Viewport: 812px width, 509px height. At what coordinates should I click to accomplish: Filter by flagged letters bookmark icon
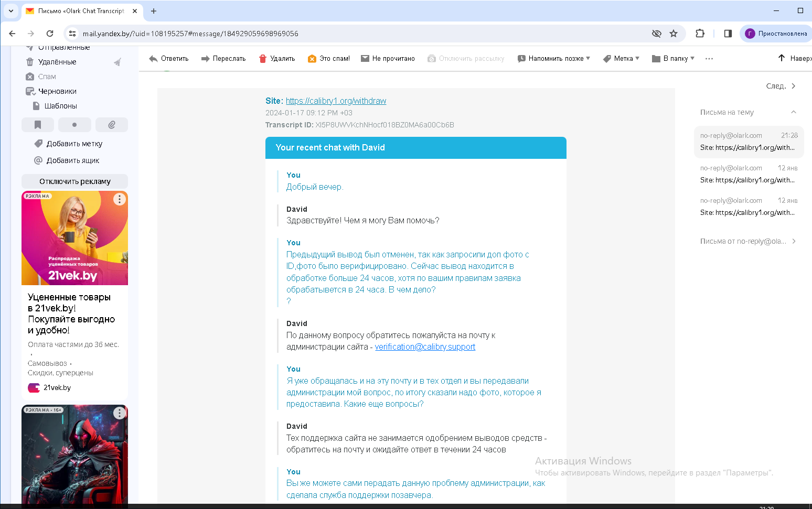pyautogui.click(x=38, y=125)
